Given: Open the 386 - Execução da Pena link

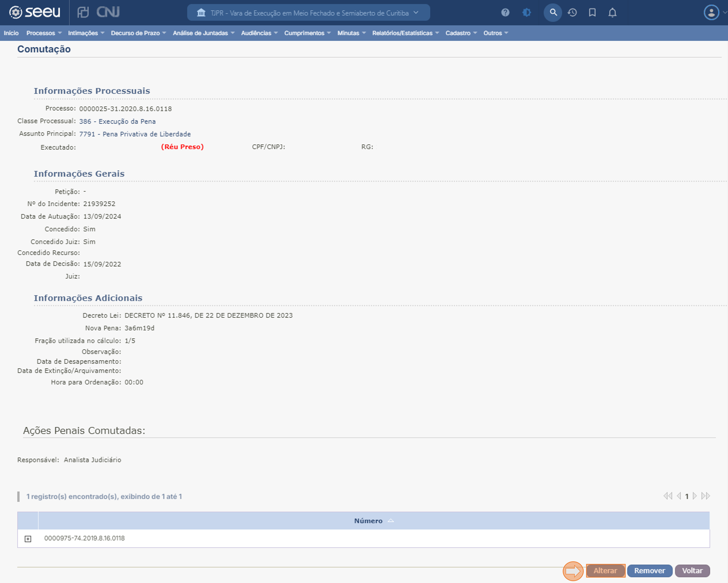Looking at the screenshot, I should point(117,122).
